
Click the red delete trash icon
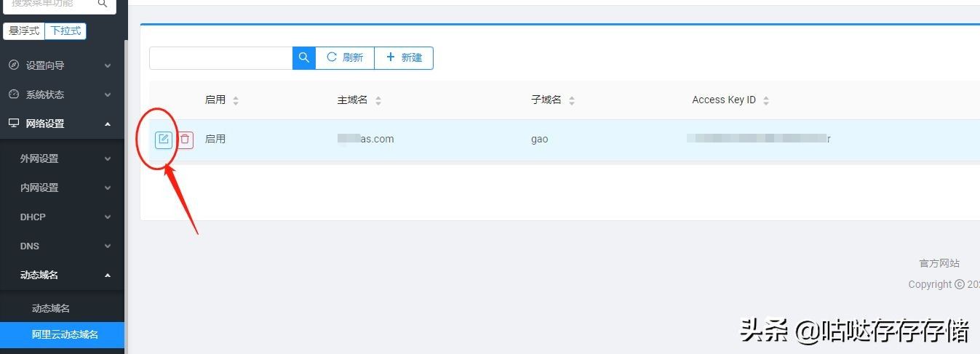(x=185, y=139)
